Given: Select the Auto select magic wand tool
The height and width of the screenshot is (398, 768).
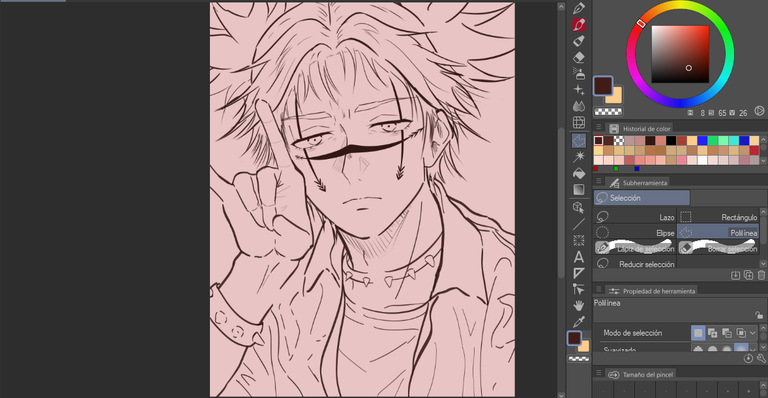Looking at the screenshot, I should click(x=578, y=157).
